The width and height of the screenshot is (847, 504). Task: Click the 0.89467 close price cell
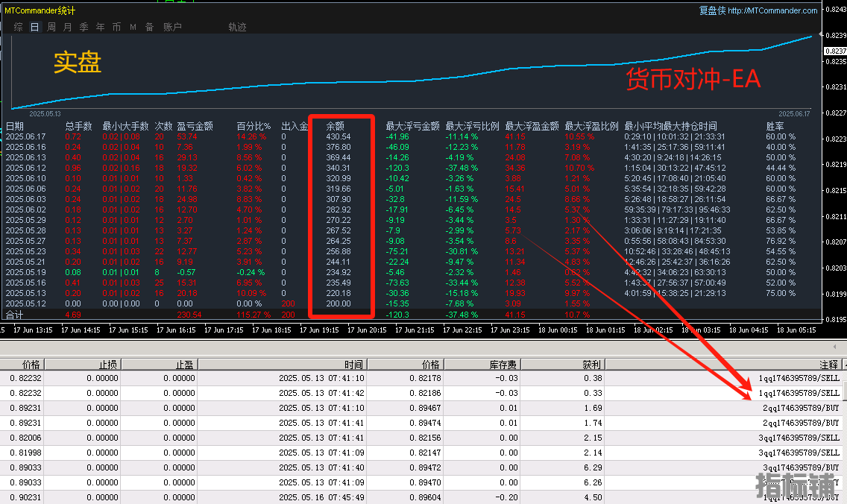(x=424, y=408)
